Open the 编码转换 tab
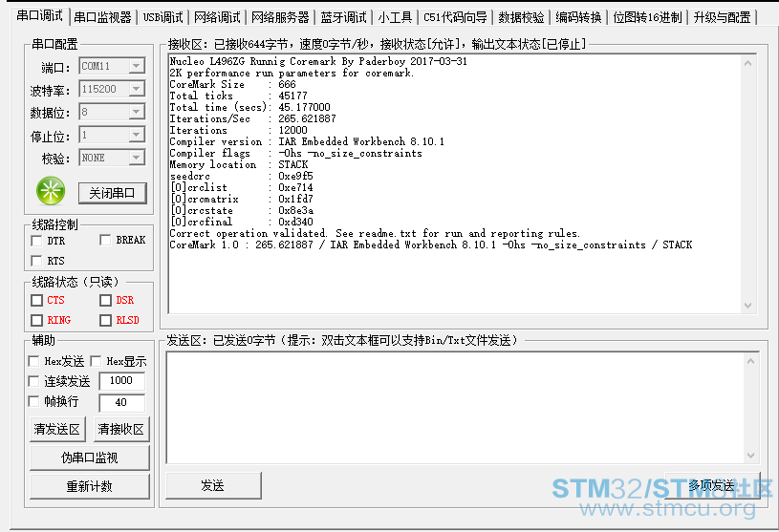This screenshot has height=532, width=779. click(578, 18)
